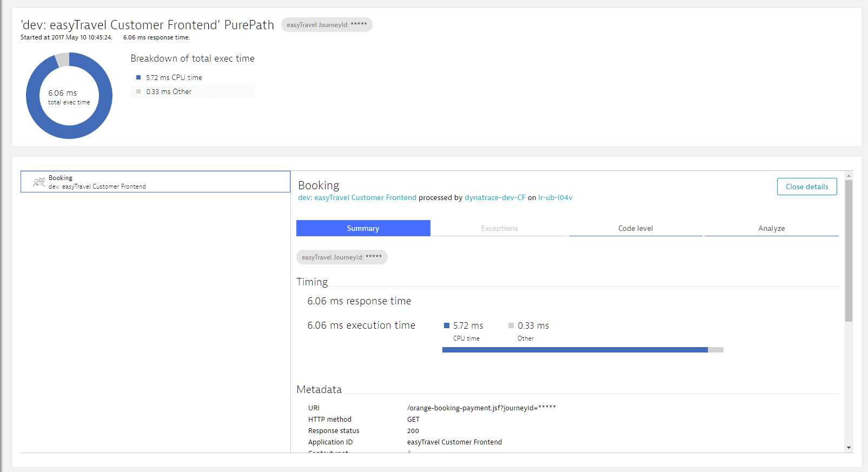Click the 6.06 ms execution time text
The image size is (868, 472).
point(361,325)
